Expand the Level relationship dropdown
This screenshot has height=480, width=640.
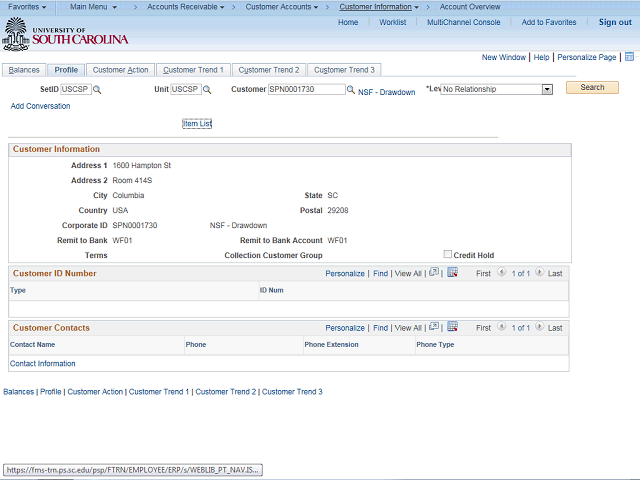click(x=547, y=89)
